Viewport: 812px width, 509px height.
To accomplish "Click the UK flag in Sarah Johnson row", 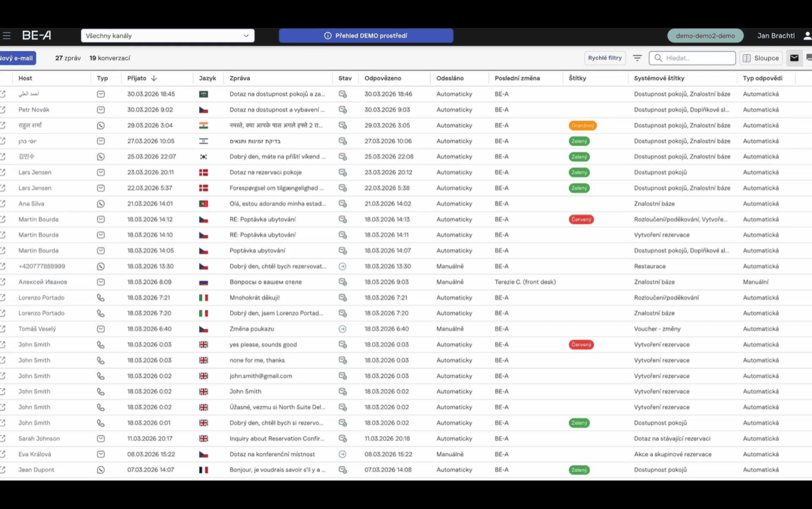I will click(x=204, y=439).
